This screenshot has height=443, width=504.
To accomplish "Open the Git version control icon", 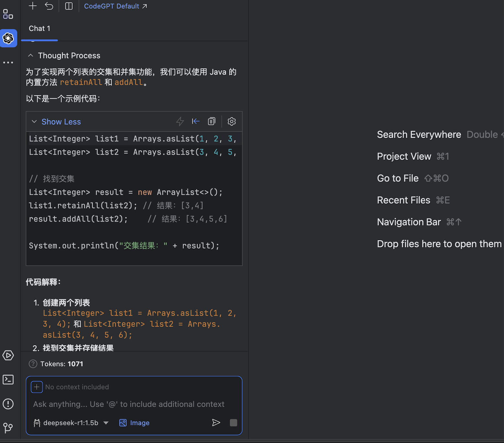I will (8, 428).
